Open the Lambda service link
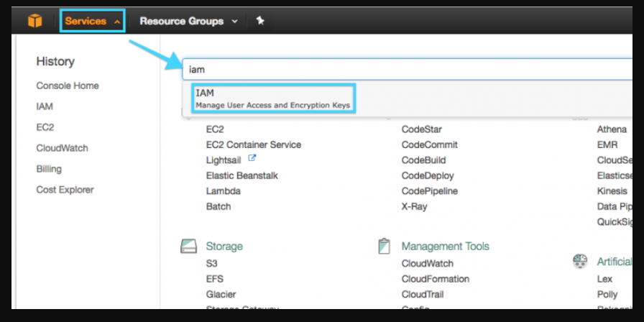This screenshot has width=644, height=322. [x=223, y=191]
